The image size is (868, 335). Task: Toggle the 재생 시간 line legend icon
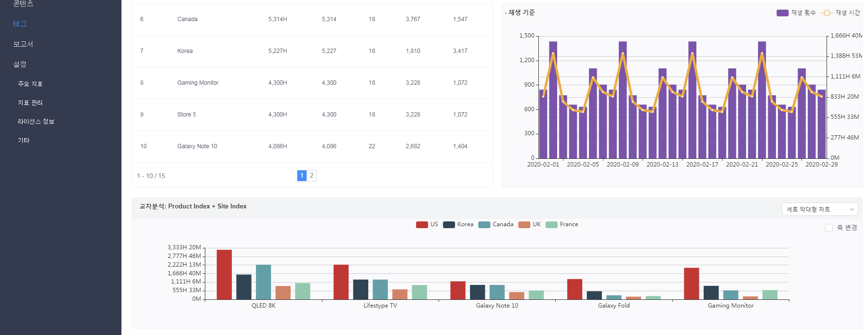(827, 13)
